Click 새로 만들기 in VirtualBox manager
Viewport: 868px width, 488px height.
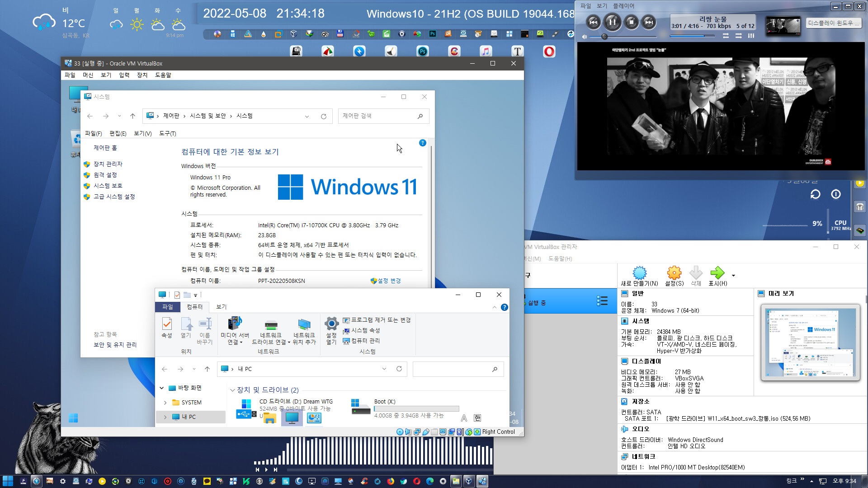pos(639,276)
